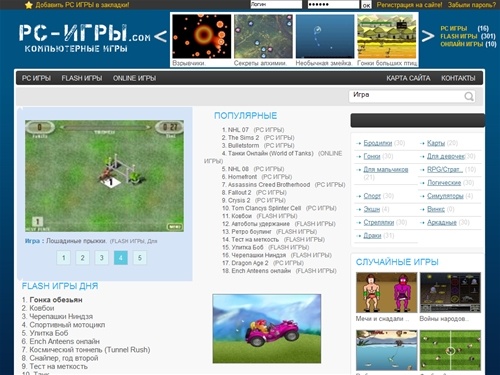
Task: Open the PC ИГРЫ menu item
Action: click(x=36, y=78)
